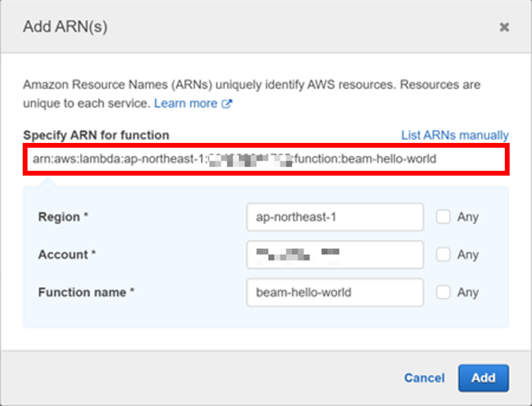Enable the Any checkbox for Function name
Image resolution: width=532 pixels, height=406 pixels.
pyautogui.click(x=443, y=292)
